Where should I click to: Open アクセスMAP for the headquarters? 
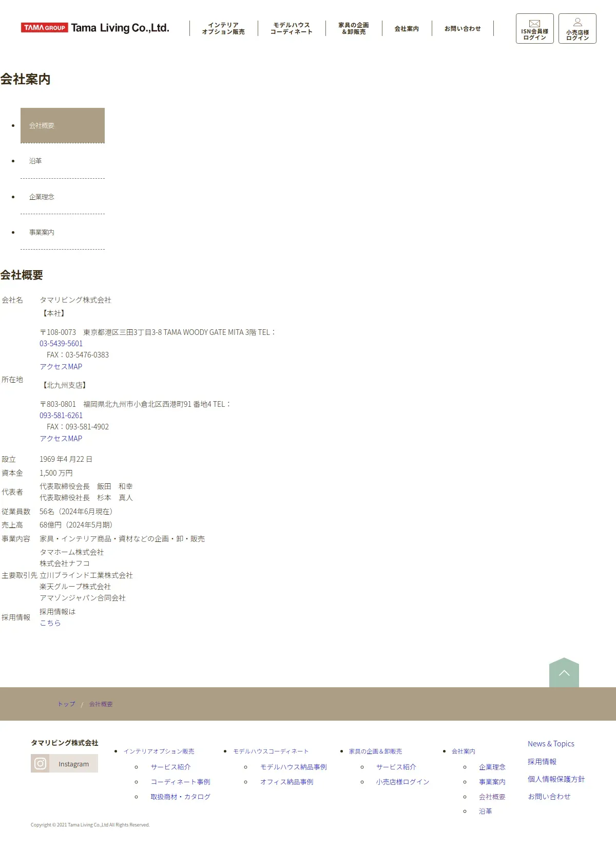tap(61, 367)
